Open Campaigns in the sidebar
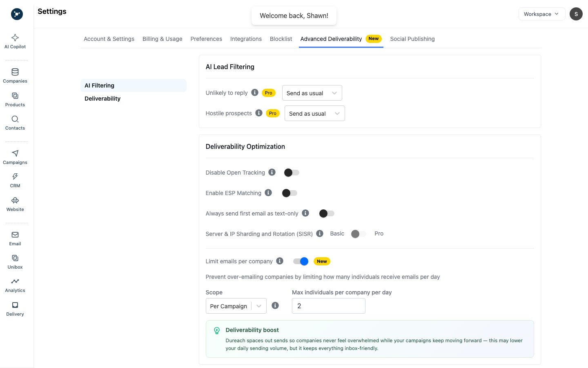Screen dimensions: 588x368 coord(15,157)
